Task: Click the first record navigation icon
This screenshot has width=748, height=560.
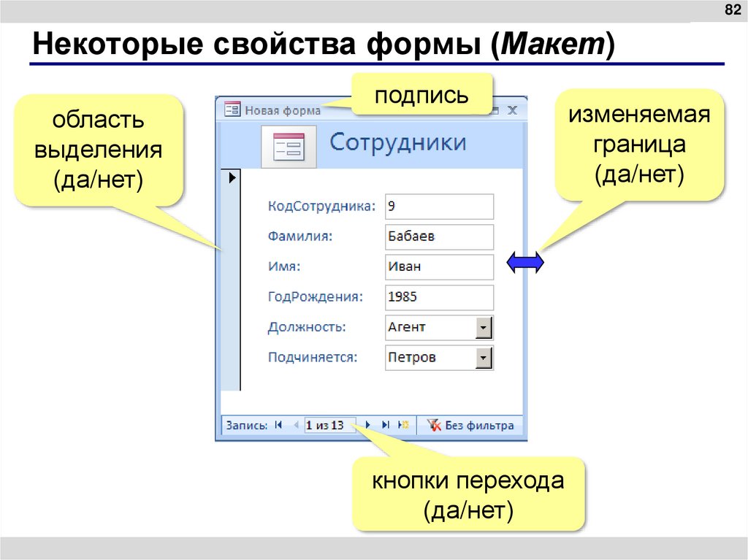Action: coord(278,424)
